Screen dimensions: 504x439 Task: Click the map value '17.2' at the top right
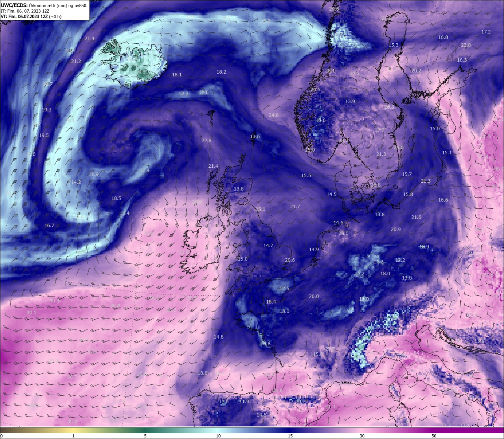pyautogui.click(x=486, y=32)
